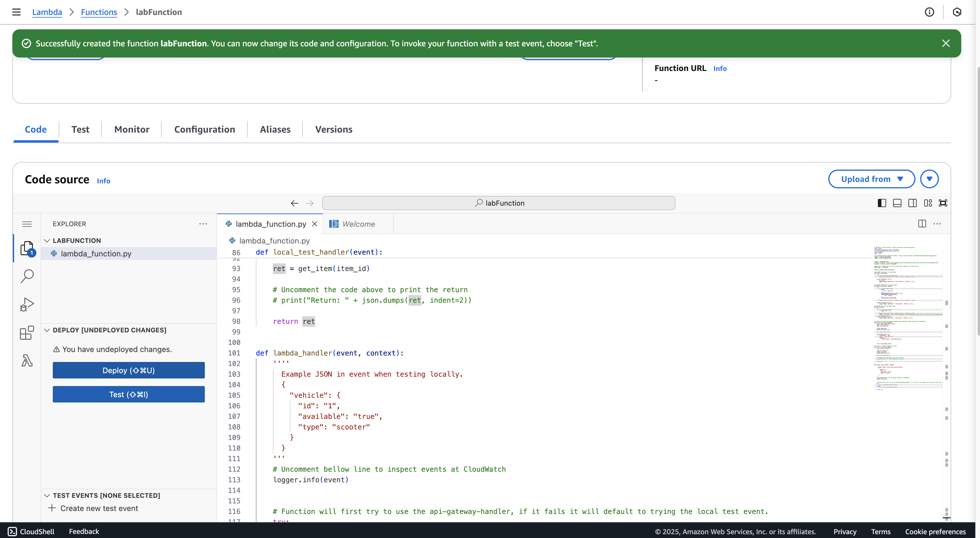Click Create new test event

tap(99, 508)
